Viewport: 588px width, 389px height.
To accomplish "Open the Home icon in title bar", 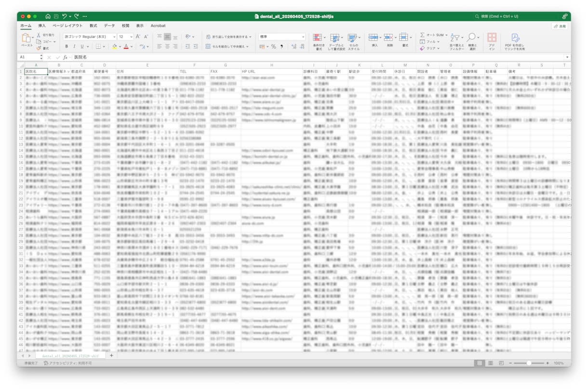I will 48,16.
